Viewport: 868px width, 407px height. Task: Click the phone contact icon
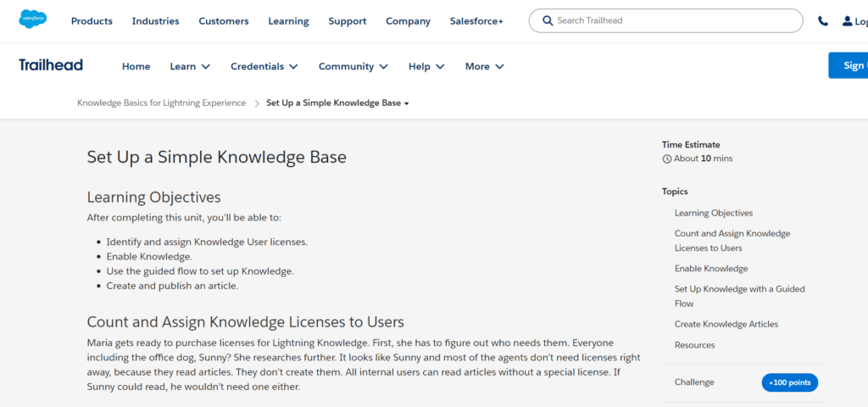(822, 21)
